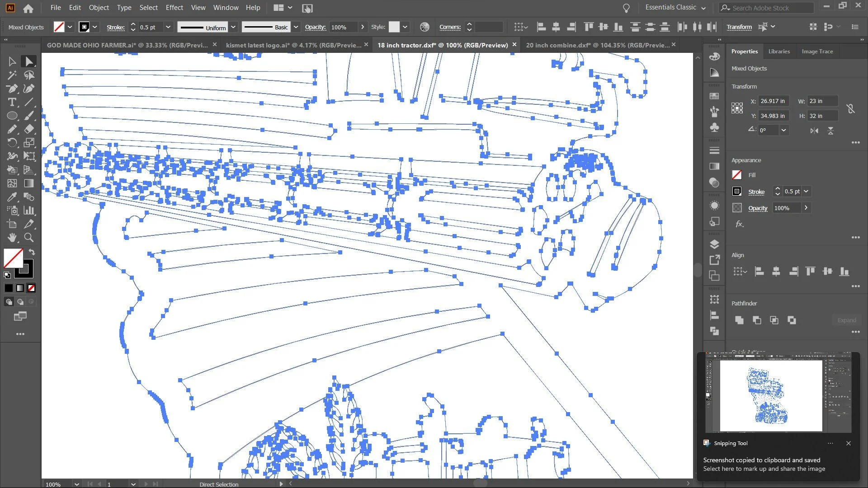Open the rotation angle dropdown
This screenshot has width=868, height=488.
783,130
